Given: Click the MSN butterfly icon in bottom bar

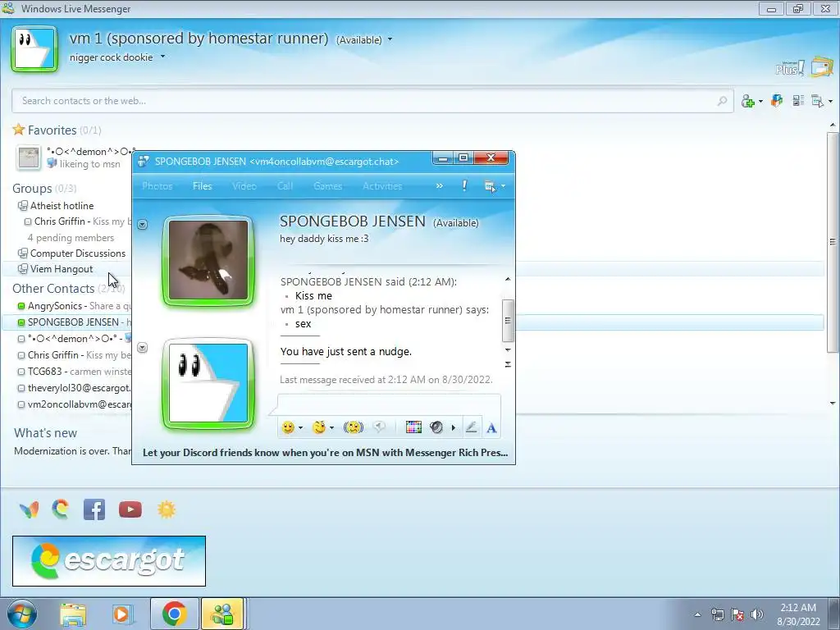Looking at the screenshot, I should click(x=29, y=509).
